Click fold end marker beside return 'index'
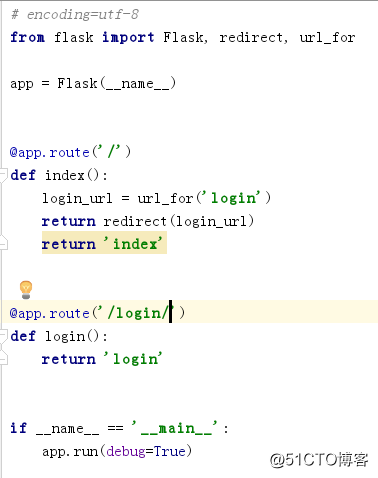Screen dimensions: 378x478 pos(3,243)
